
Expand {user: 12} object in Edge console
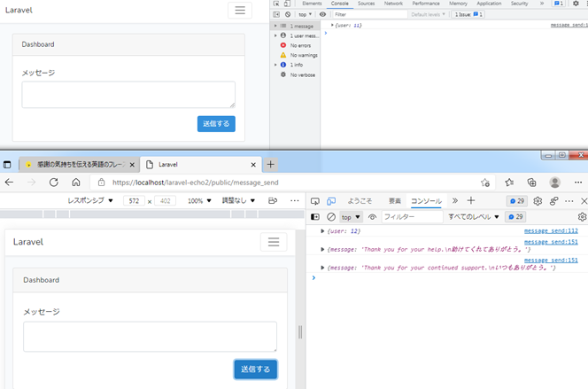(322, 231)
